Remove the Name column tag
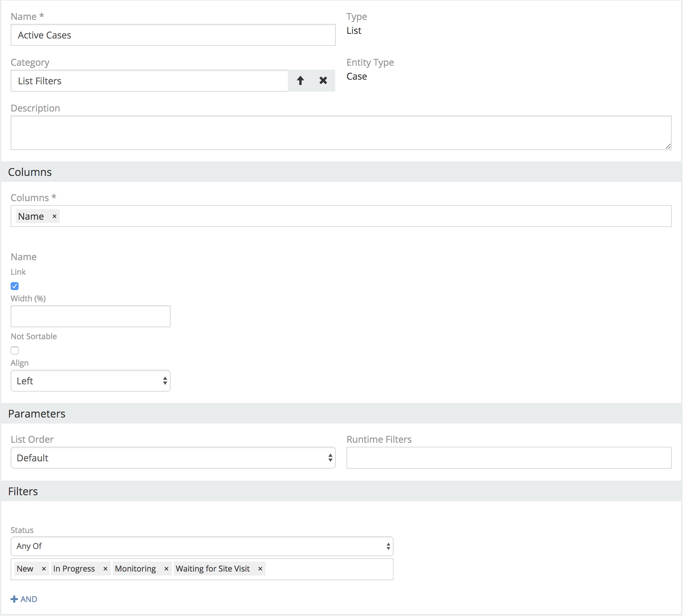The width and height of the screenshot is (685, 616). tap(54, 216)
